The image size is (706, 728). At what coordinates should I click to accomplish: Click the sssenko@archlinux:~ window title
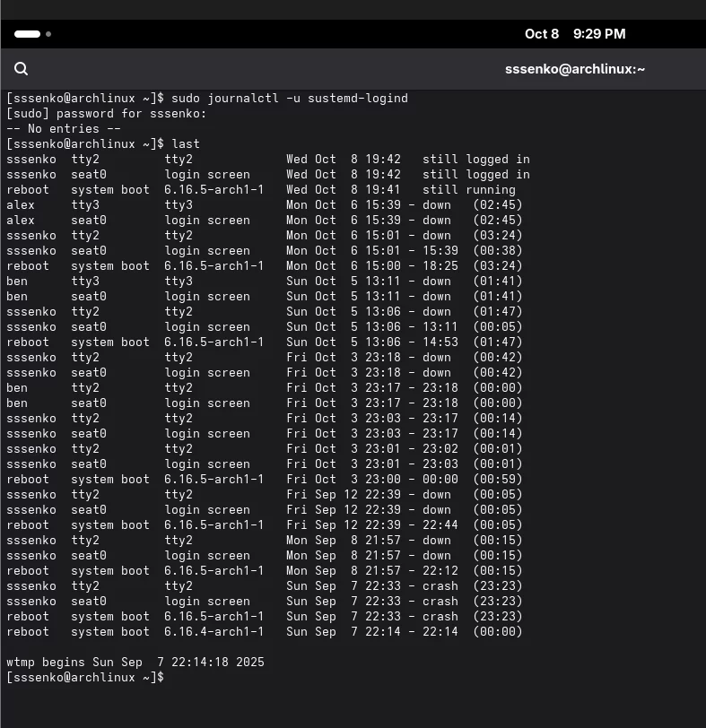point(575,69)
